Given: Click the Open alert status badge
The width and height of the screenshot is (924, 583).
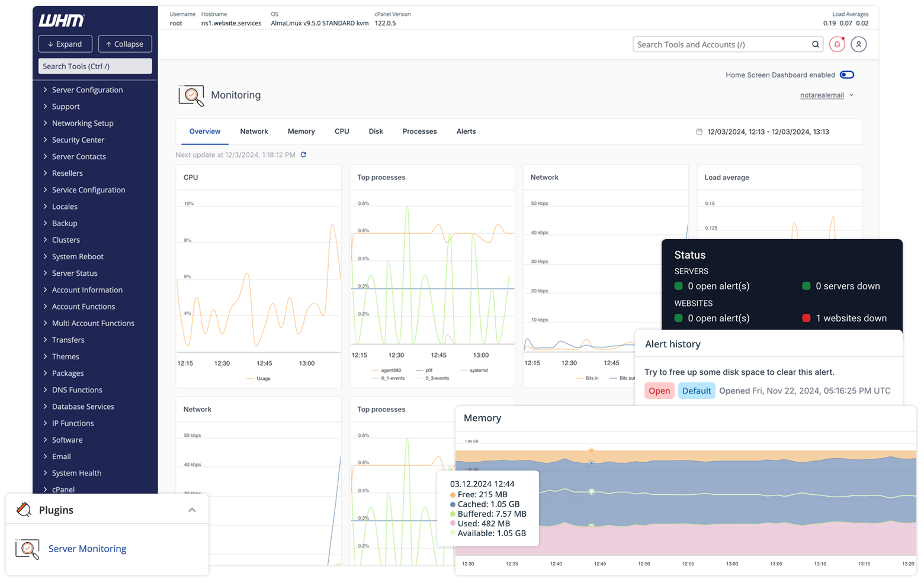Looking at the screenshot, I should pos(659,391).
